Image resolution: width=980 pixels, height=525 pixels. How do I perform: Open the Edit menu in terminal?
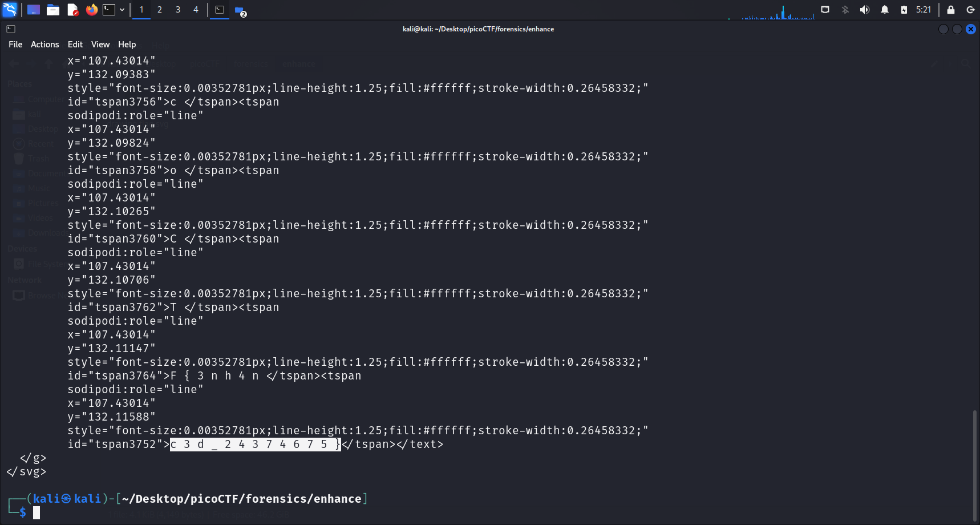pos(75,45)
